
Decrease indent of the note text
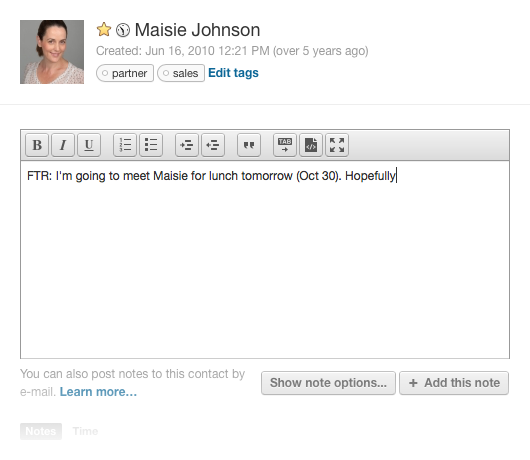(x=213, y=145)
